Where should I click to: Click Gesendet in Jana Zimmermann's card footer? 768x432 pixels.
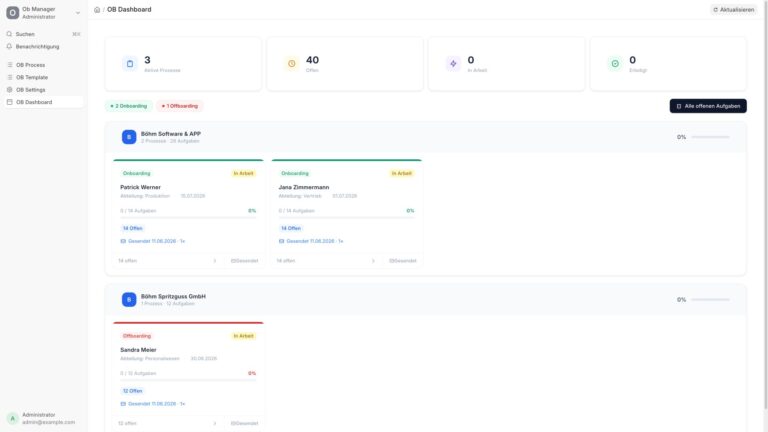[403, 261]
